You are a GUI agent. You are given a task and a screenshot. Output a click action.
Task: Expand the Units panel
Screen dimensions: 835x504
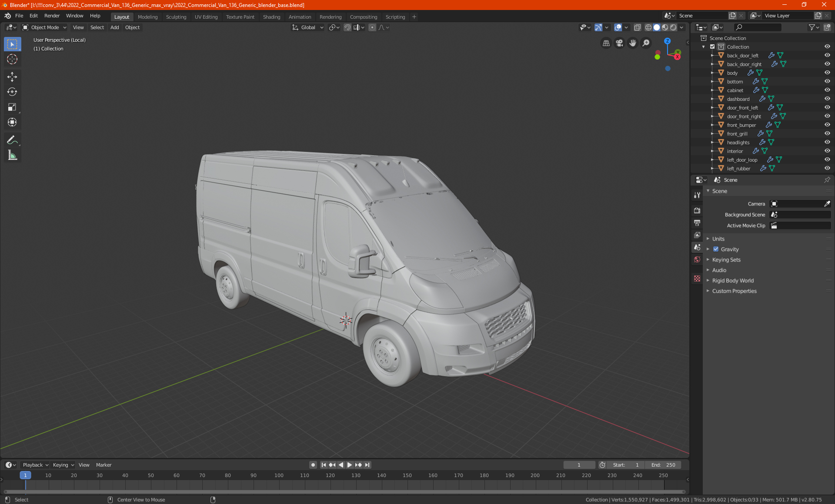(x=718, y=239)
